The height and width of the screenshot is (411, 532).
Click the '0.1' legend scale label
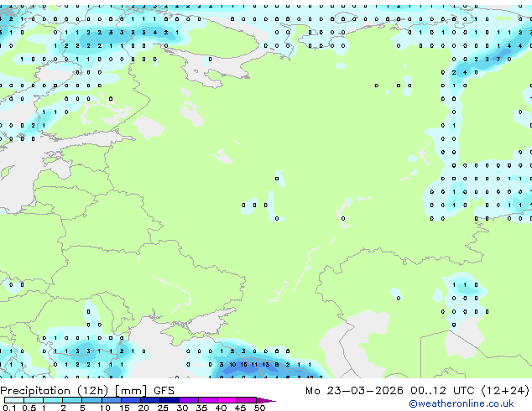click(x=9, y=408)
